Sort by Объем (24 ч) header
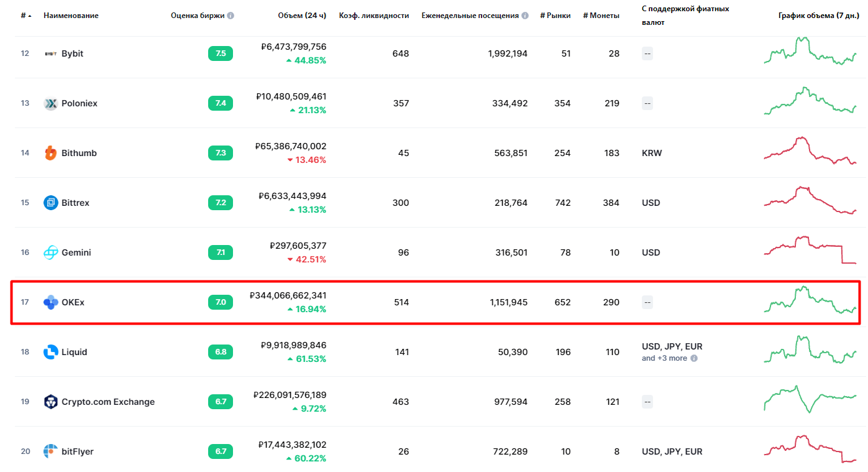Image resolution: width=868 pixels, height=472 pixels. (x=302, y=16)
